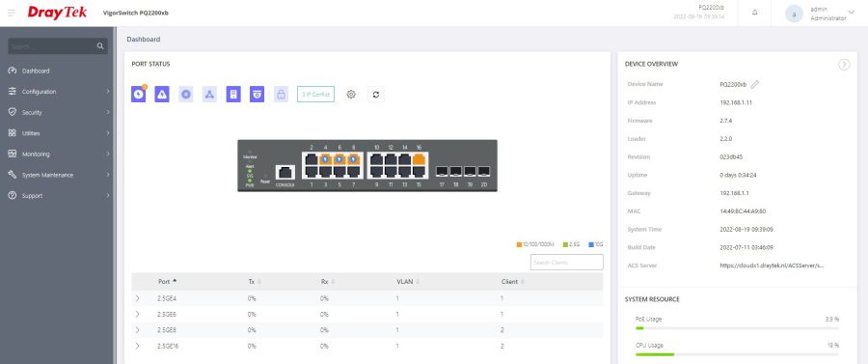The height and width of the screenshot is (364, 868).
Task: Click SFP port 20 on diagram
Action: pos(484,171)
